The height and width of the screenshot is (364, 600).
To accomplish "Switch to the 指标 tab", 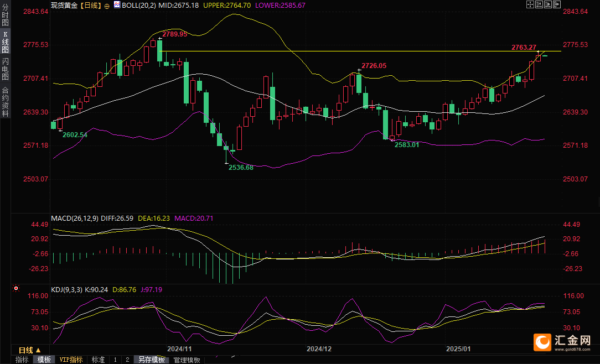I will pos(22,360).
